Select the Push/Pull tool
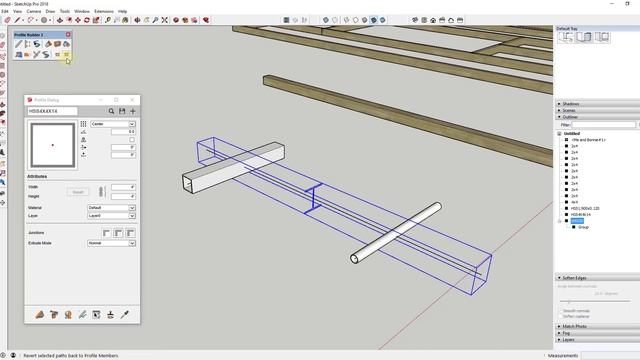This screenshot has width=640, height=360. [60, 20]
